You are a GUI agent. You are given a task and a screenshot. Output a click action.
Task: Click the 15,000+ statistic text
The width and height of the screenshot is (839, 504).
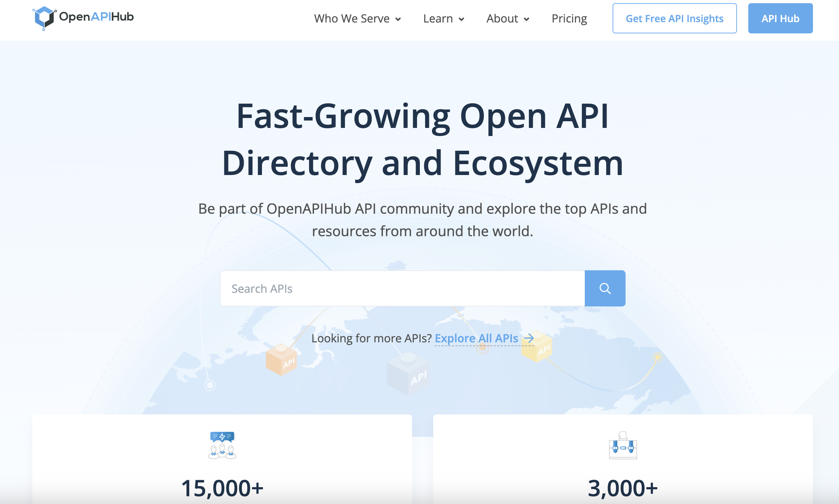222,488
